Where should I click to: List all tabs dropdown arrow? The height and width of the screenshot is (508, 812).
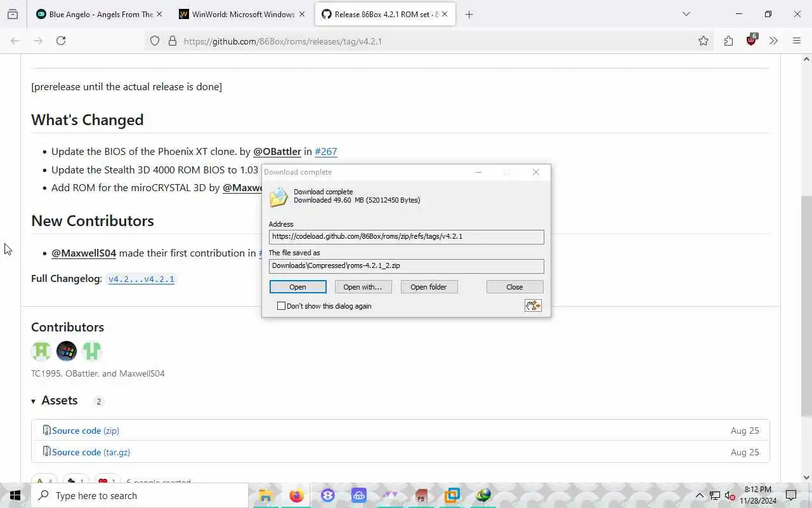coord(686,14)
